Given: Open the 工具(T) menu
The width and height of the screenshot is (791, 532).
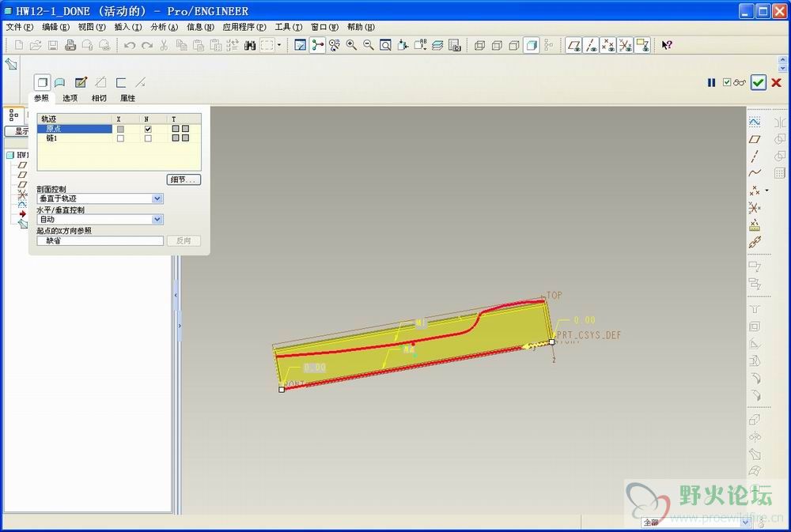Looking at the screenshot, I should point(289,27).
